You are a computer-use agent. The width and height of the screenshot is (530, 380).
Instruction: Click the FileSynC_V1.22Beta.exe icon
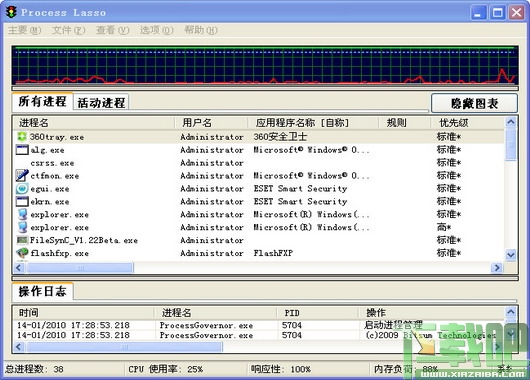pos(22,240)
